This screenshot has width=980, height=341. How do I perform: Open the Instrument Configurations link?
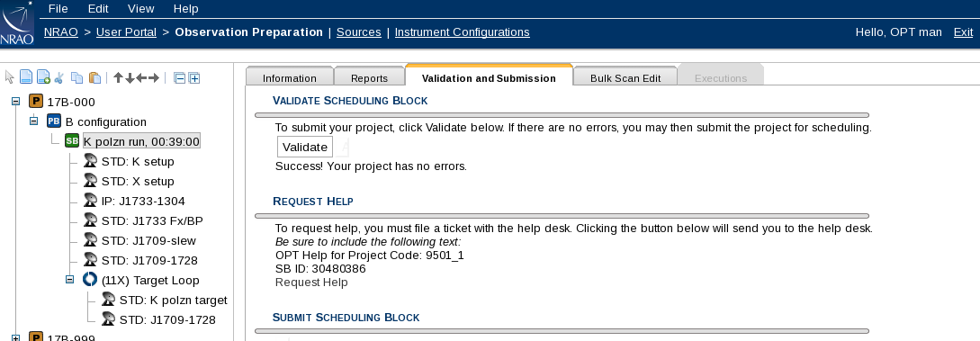tap(462, 31)
